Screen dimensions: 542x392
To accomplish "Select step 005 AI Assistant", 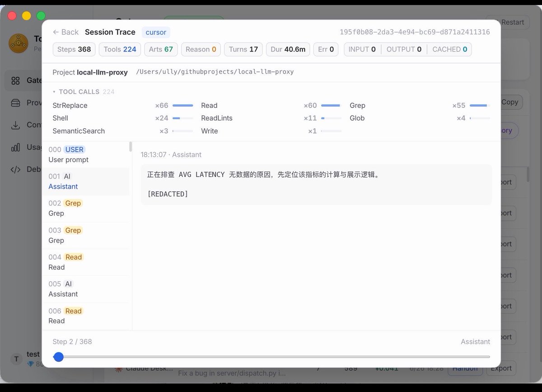I will pos(85,289).
